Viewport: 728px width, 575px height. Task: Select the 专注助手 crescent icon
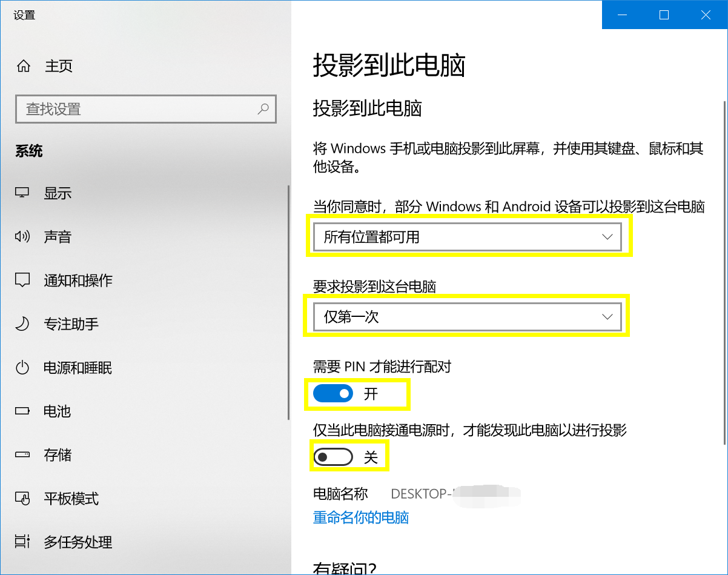(x=22, y=324)
